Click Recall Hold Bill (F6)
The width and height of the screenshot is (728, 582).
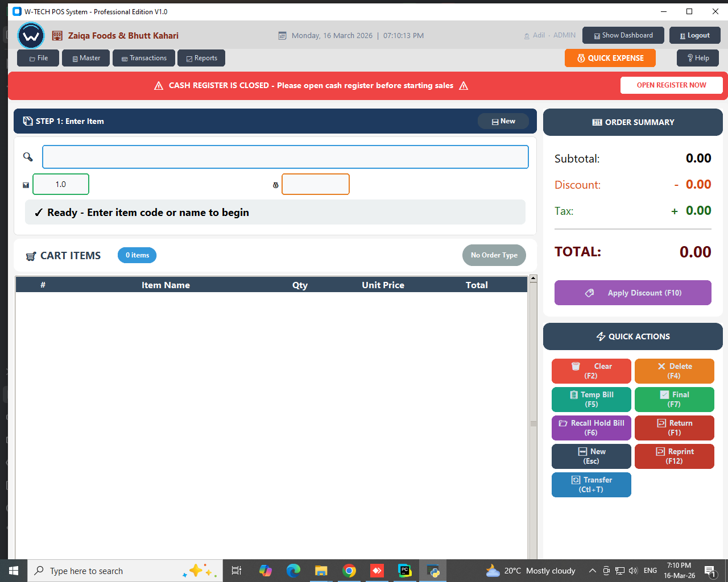[x=591, y=428]
